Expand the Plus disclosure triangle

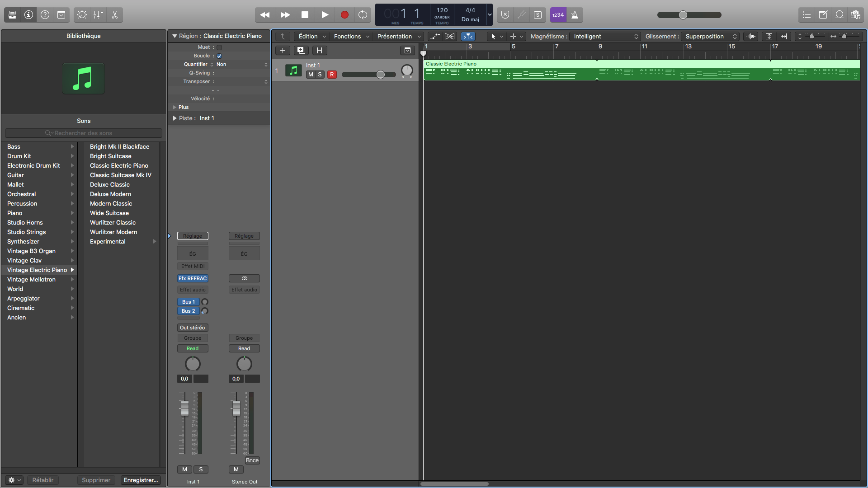(x=175, y=108)
